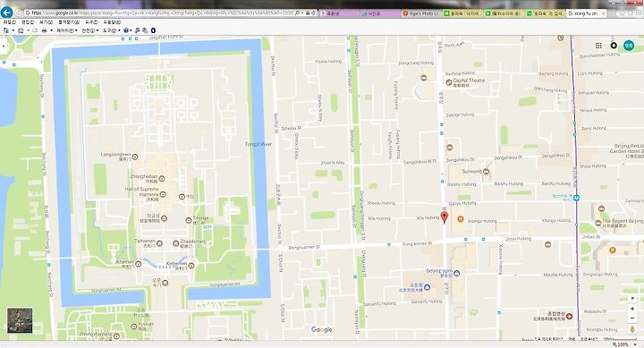Switch to the second purple browser tab

[380, 13]
